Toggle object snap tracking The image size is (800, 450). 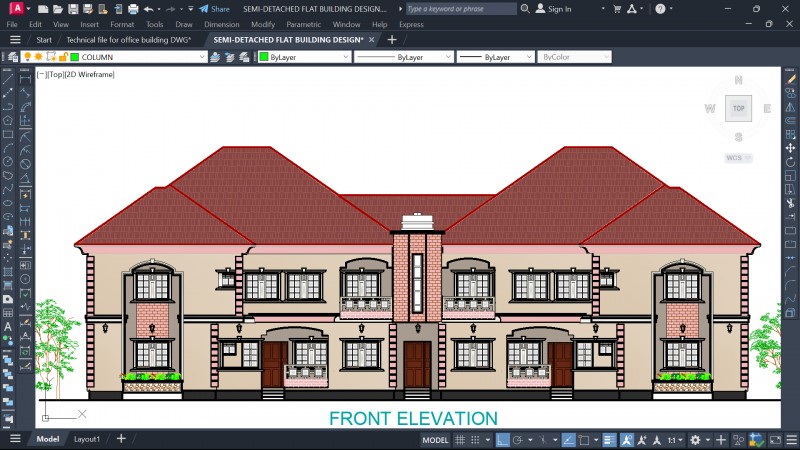(x=568, y=440)
